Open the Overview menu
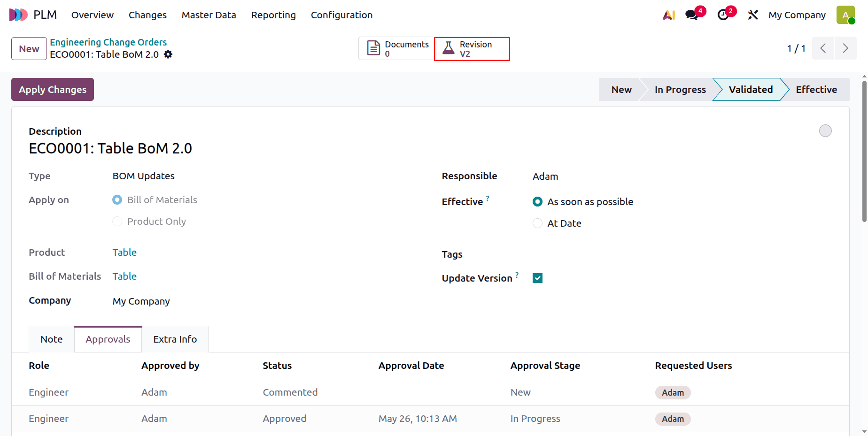This screenshot has width=868, height=436. tap(93, 15)
